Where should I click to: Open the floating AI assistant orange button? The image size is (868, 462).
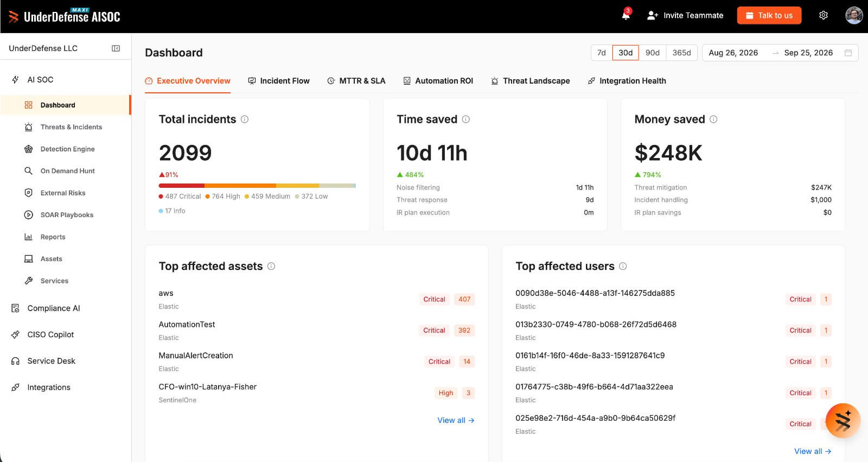[x=843, y=421]
